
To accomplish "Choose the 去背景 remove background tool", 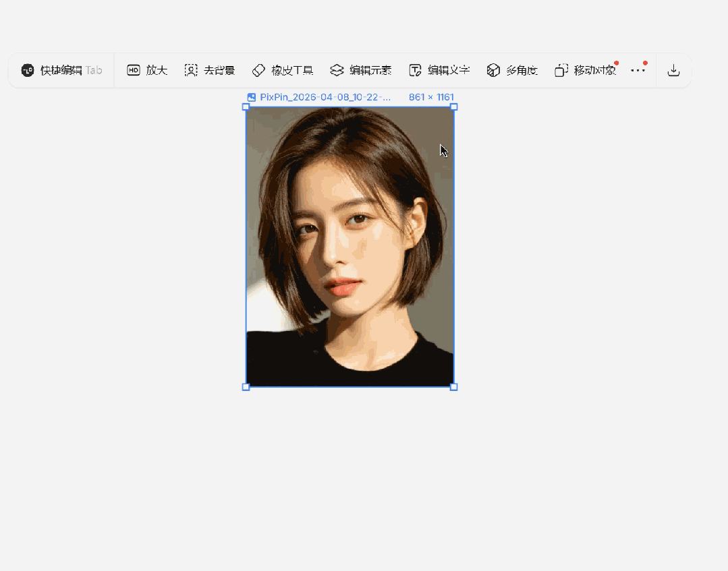I will [210, 71].
